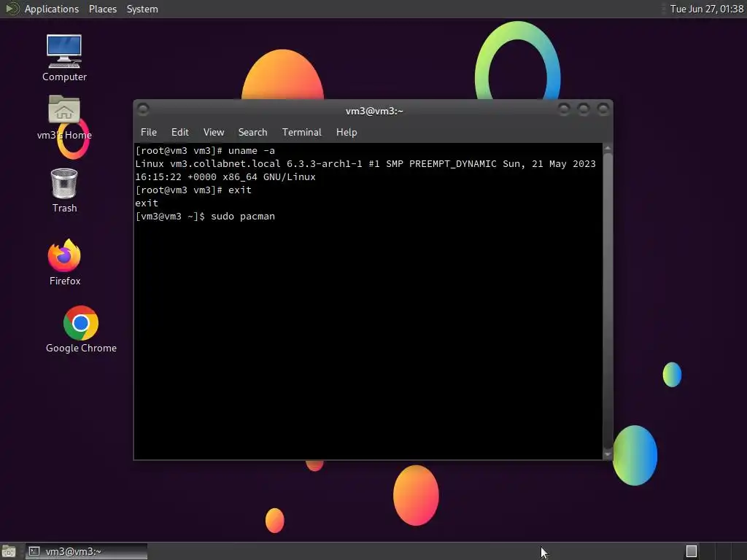747x560 pixels.
Task: Click the terminal title 'vm3@vm3:~'
Action: (x=374, y=111)
